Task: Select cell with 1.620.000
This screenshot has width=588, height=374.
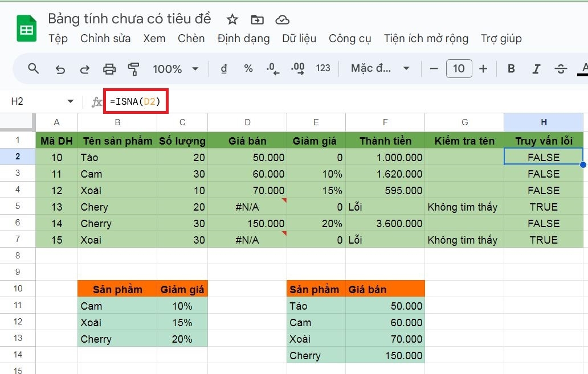Action: pos(385,174)
